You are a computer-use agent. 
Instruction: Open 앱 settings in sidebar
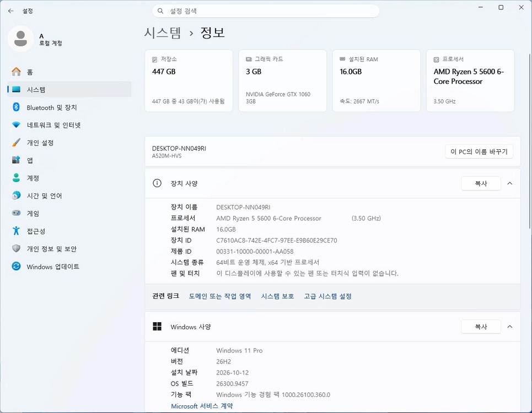(x=69, y=160)
